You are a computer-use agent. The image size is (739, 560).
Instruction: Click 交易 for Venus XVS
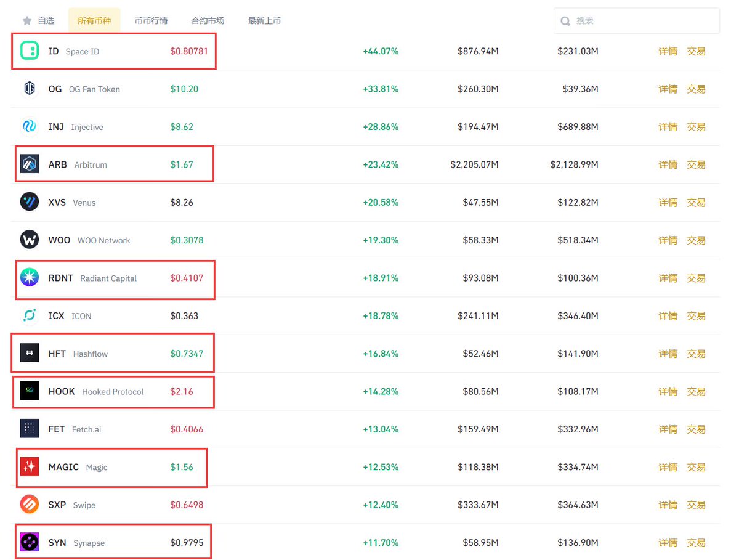[696, 202]
